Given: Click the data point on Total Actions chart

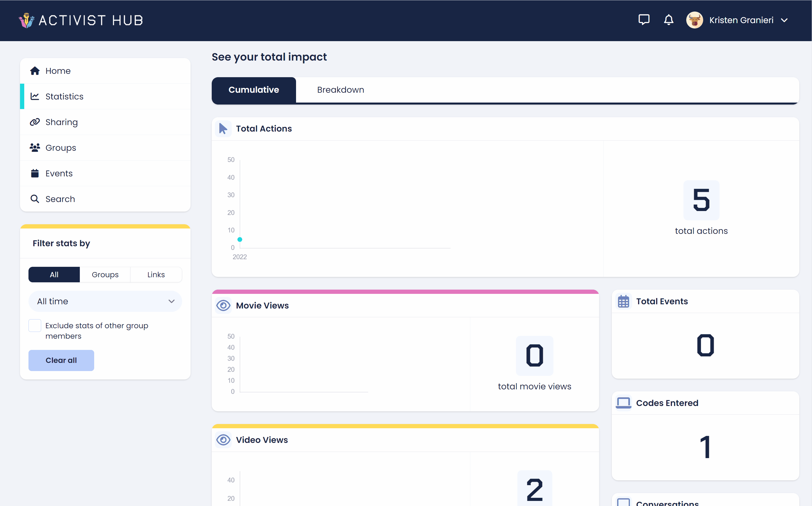Looking at the screenshot, I should pyautogui.click(x=240, y=239).
